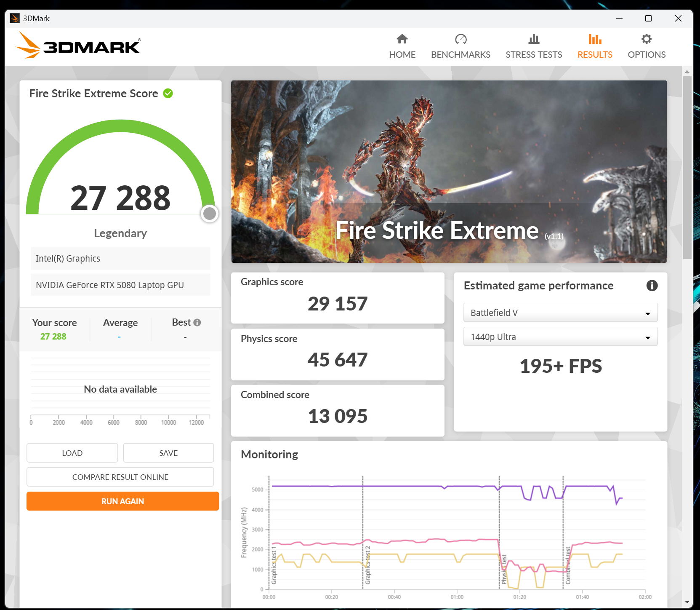Image resolution: width=700 pixels, height=610 pixels.
Task: Click the No data available chart text
Action: 120,389
